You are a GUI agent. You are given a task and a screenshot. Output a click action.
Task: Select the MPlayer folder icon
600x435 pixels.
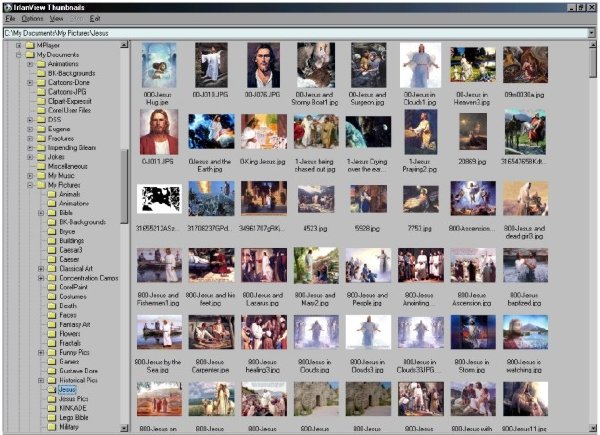point(30,45)
